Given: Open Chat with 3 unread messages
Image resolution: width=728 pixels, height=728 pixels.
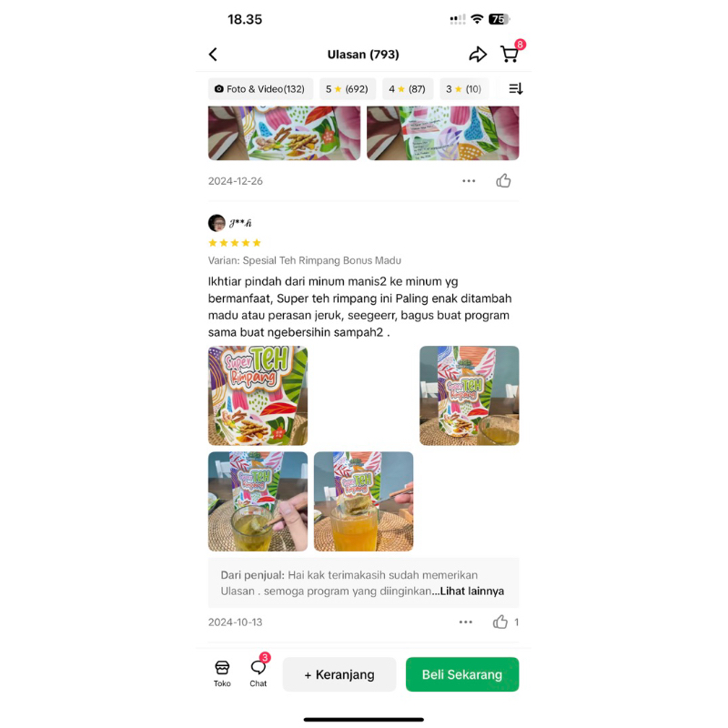Looking at the screenshot, I should pos(258,673).
